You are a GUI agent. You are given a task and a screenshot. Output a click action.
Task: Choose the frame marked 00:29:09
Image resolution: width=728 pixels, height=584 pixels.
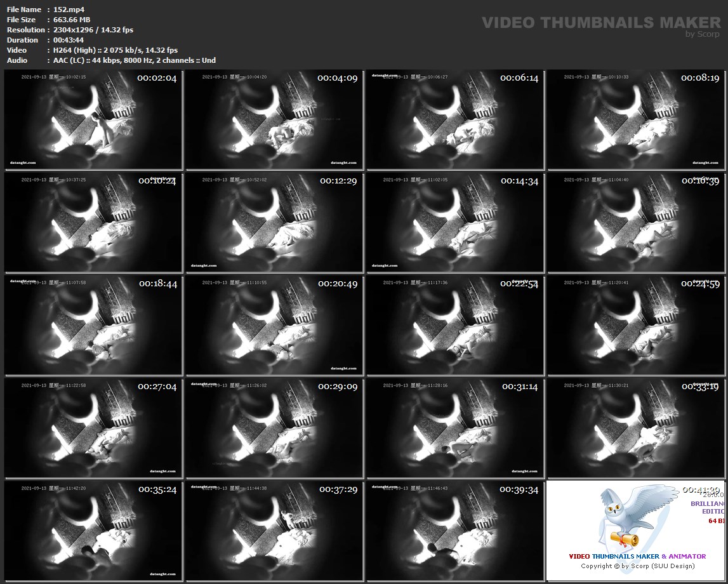pyautogui.click(x=274, y=428)
